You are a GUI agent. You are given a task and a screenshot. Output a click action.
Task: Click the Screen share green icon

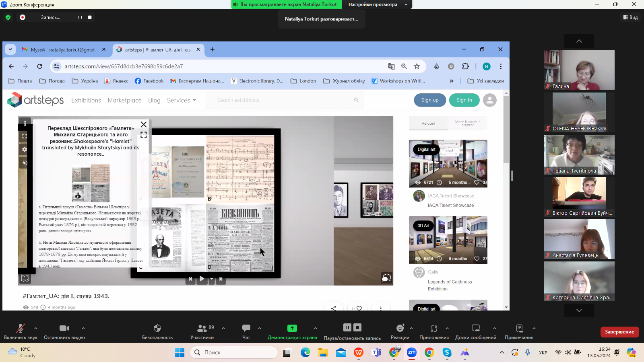[292, 328]
